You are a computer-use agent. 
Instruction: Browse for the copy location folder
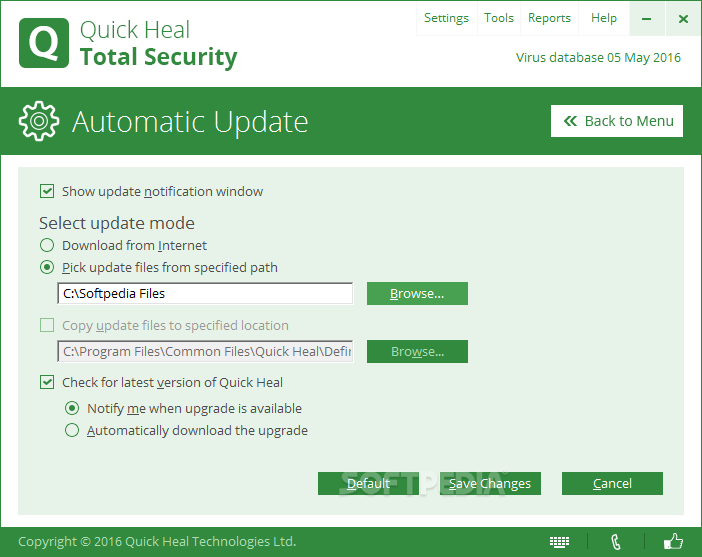coord(417,351)
